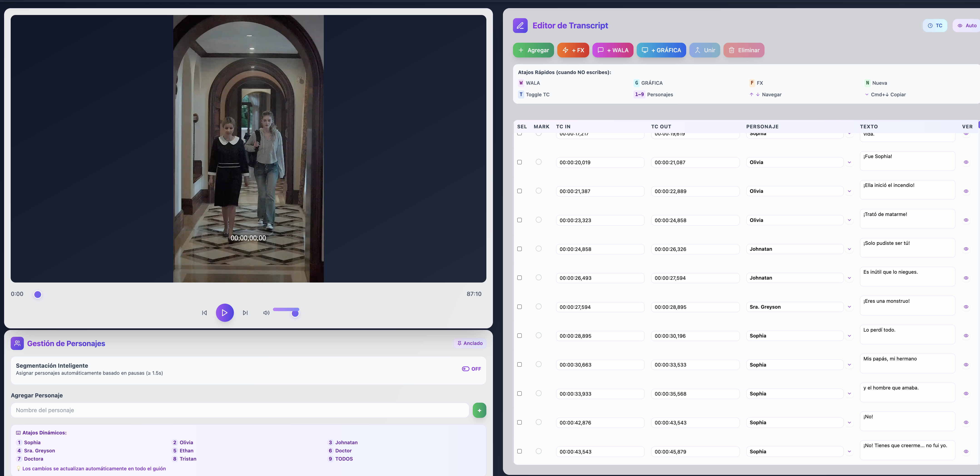This screenshot has height=476, width=980.
Task: Click the Anclado pin button
Action: [x=470, y=343]
